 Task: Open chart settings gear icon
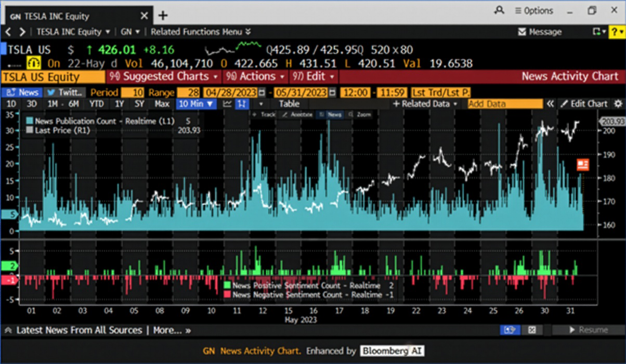click(x=618, y=103)
